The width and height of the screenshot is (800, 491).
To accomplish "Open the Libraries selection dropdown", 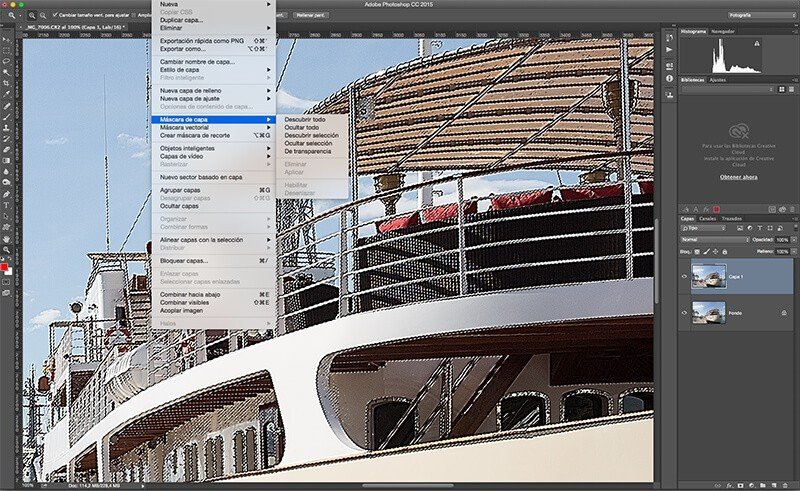I will pos(728,89).
